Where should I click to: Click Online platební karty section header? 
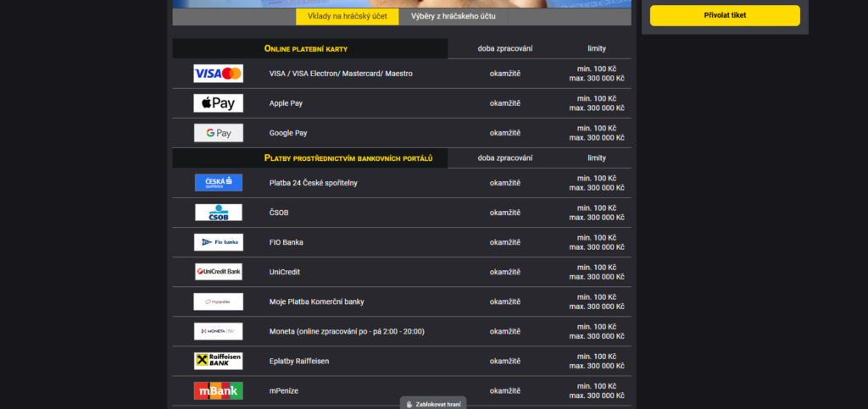[306, 48]
